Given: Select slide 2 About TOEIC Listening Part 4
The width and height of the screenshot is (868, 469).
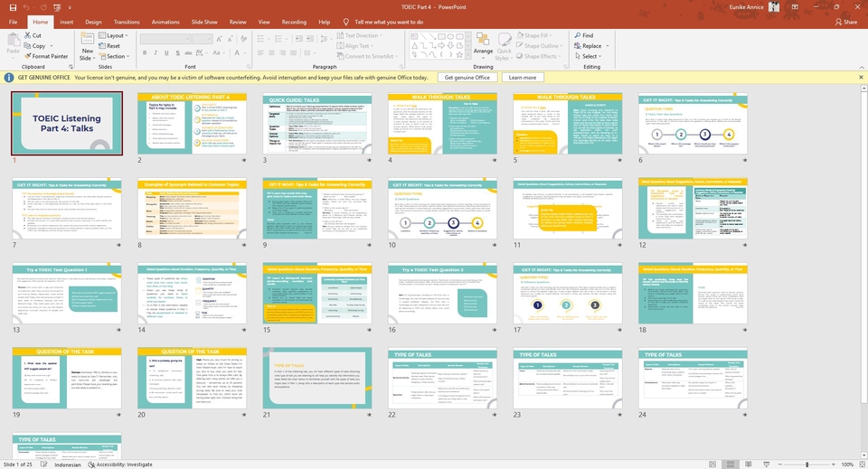Looking at the screenshot, I should pos(192,124).
